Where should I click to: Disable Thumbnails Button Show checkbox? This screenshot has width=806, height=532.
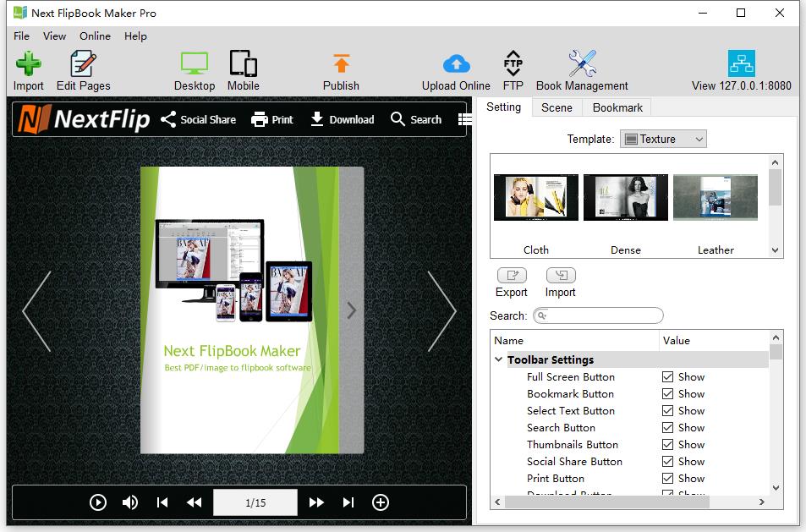click(x=668, y=445)
